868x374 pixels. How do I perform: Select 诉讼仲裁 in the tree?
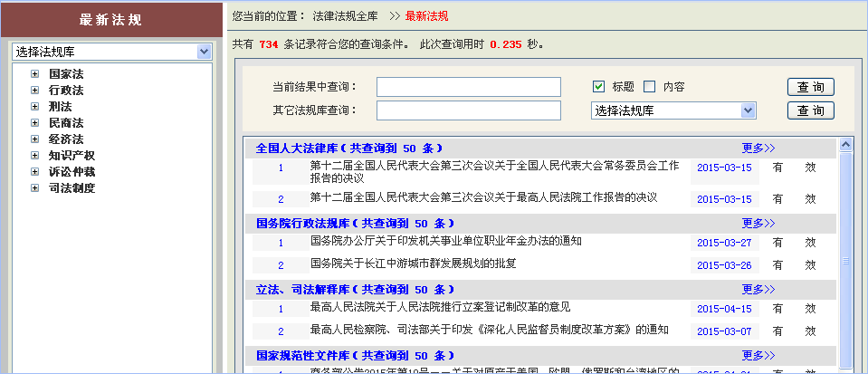72,172
